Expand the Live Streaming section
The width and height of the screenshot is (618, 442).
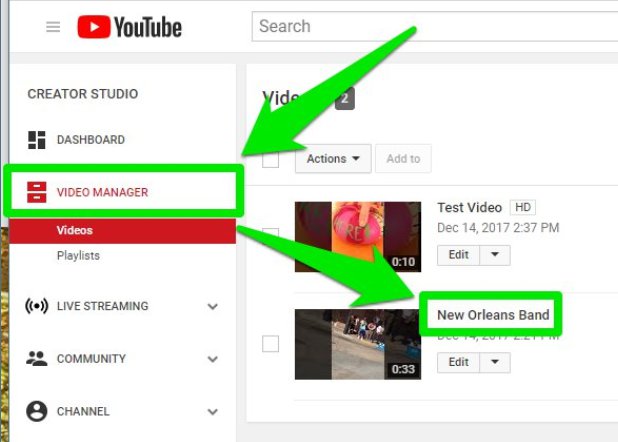pyautogui.click(x=213, y=306)
